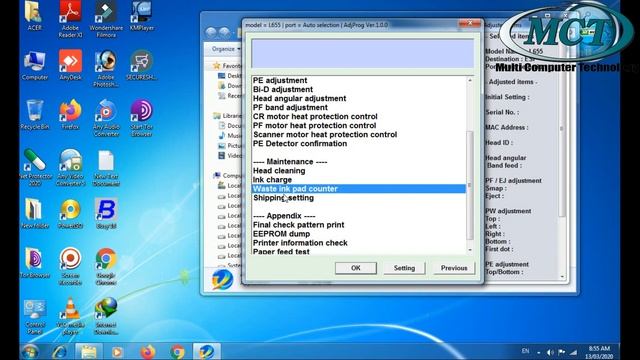Screen dimensions: 640x360
Task: Open Control Panel desktop icon
Action: click(x=35, y=317)
